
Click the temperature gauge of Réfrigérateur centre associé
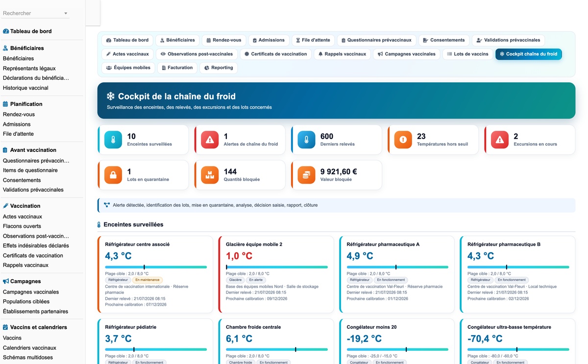(156, 267)
